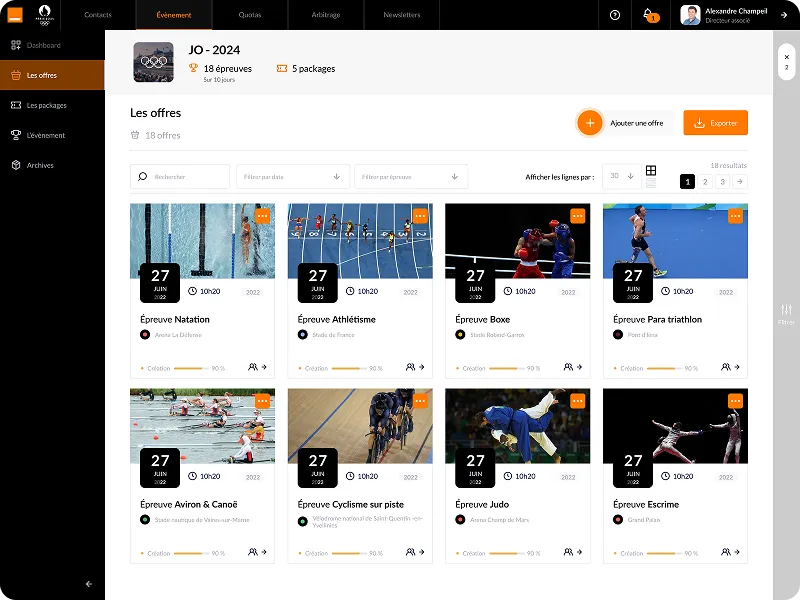The image size is (800, 600).
Task: Open the Épreuve Athlétisme title
Action: [337, 319]
